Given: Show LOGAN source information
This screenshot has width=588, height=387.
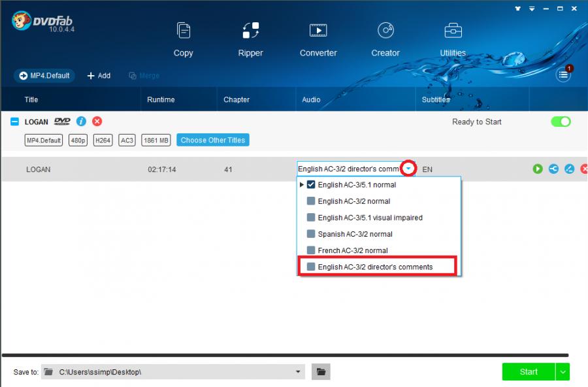Looking at the screenshot, I should coord(81,121).
